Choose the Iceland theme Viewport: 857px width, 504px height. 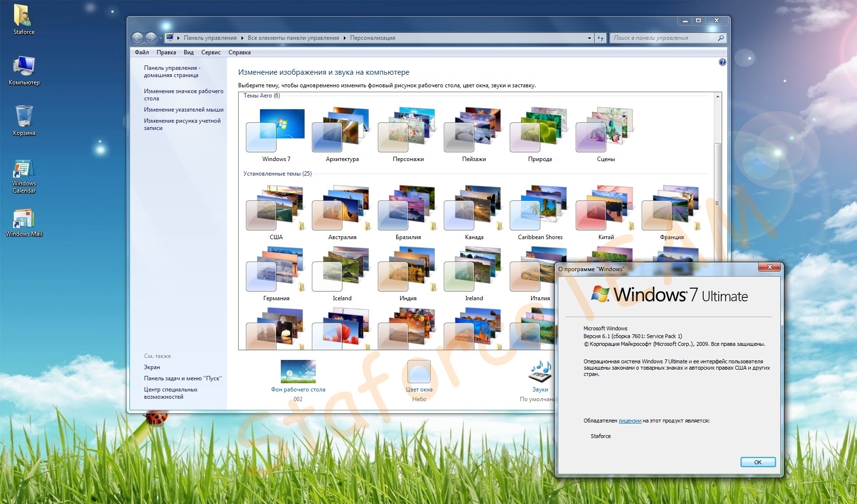point(342,274)
